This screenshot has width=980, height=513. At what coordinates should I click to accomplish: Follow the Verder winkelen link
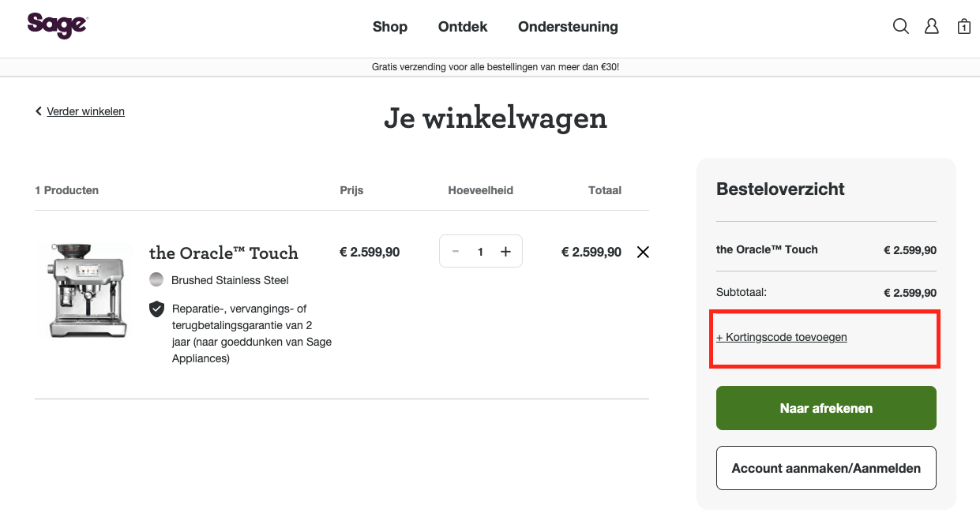(85, 111)
